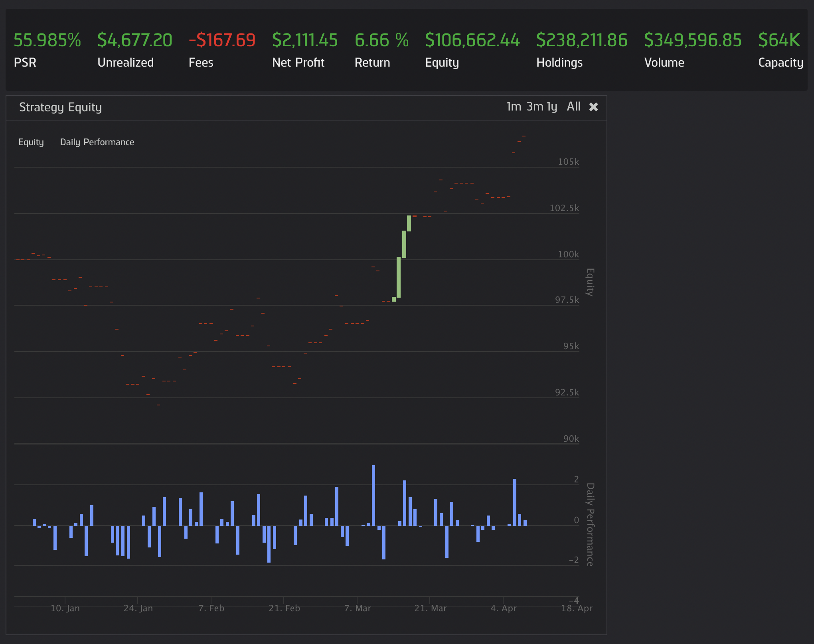
Task: Click the Capacity value $64K
Action: point(779,40)
